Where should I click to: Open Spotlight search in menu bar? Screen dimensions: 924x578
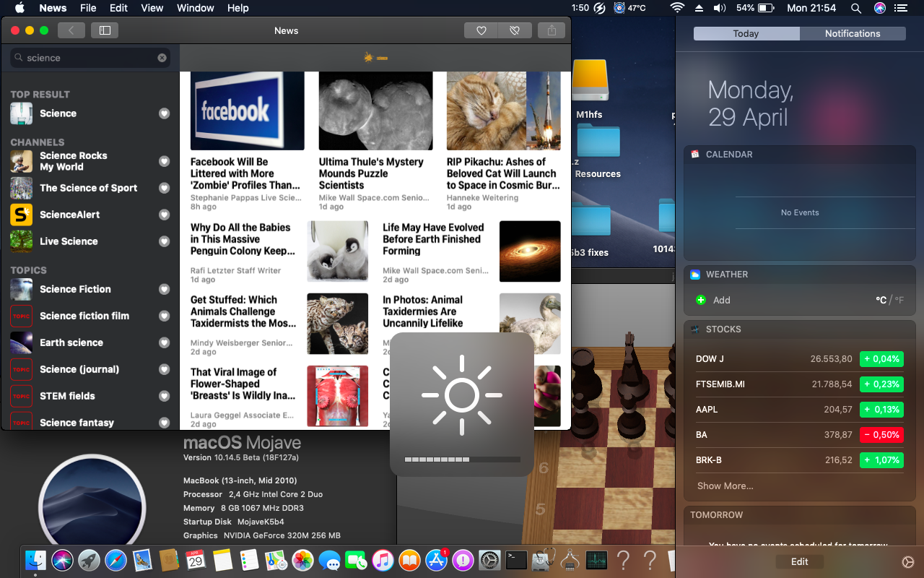(x=856, y=8)
